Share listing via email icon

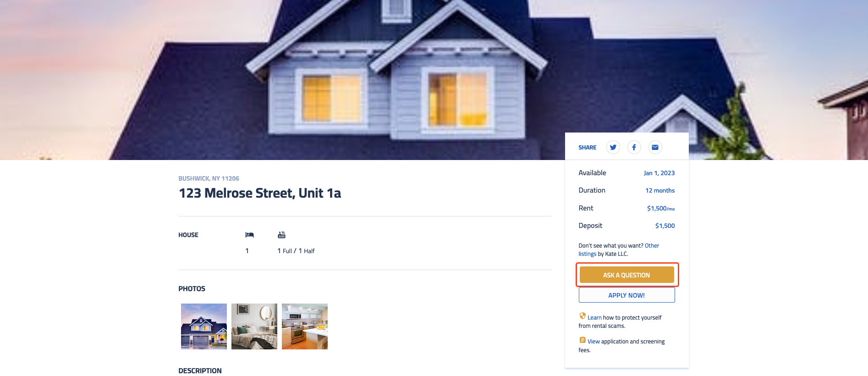(x=655, y=147)
